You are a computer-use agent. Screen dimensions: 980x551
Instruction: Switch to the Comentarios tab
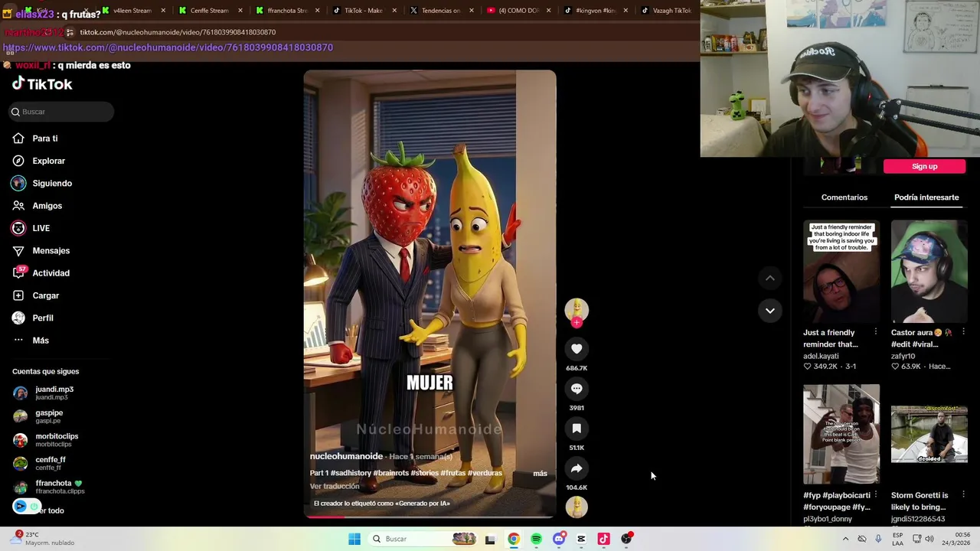[844, 197]
